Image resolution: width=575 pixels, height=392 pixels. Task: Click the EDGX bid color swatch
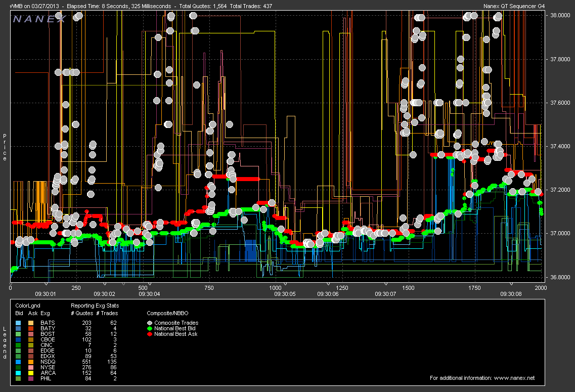tap(18, 357)
